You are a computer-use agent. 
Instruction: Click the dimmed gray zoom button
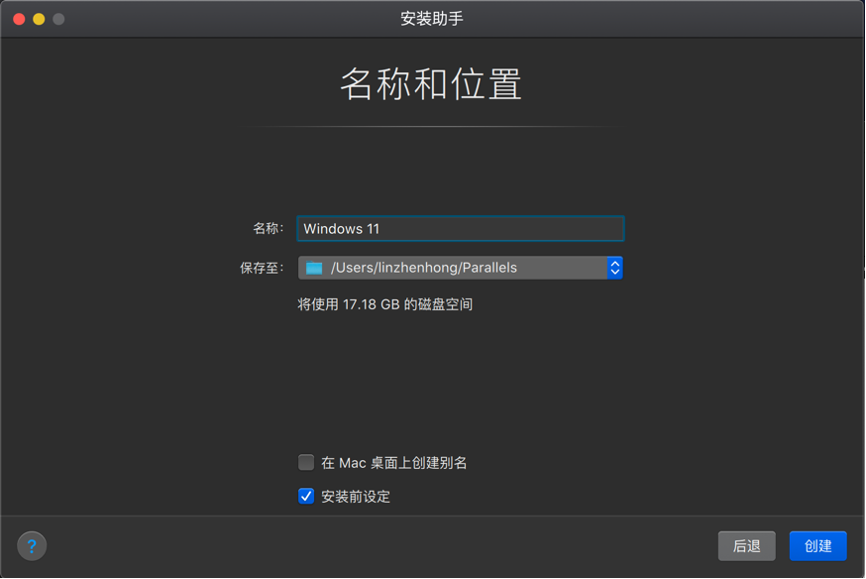pos(59,17)
